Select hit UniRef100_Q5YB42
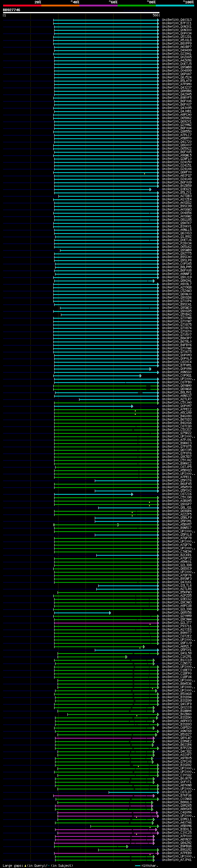 pos(177,315)
